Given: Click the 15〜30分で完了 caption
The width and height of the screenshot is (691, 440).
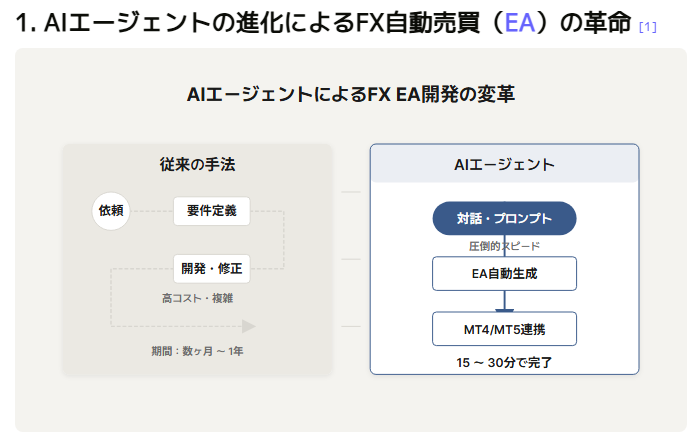Looking at the screenshot, I should click(504, 362).
